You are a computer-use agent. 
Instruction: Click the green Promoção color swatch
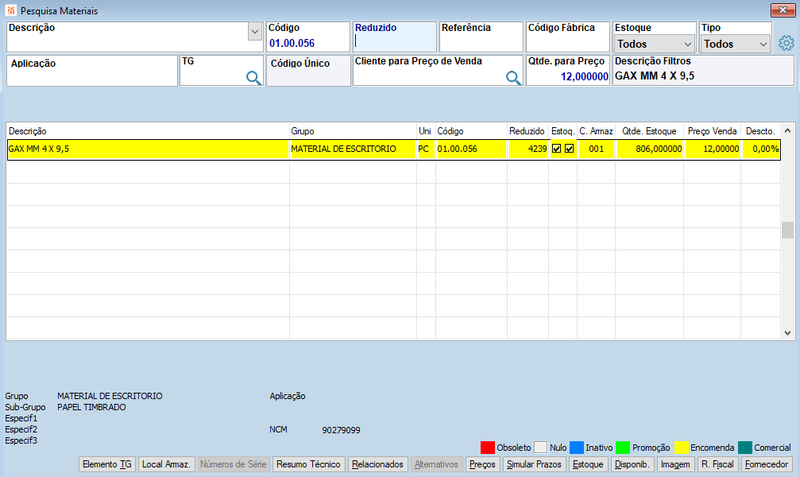point(623,447)
